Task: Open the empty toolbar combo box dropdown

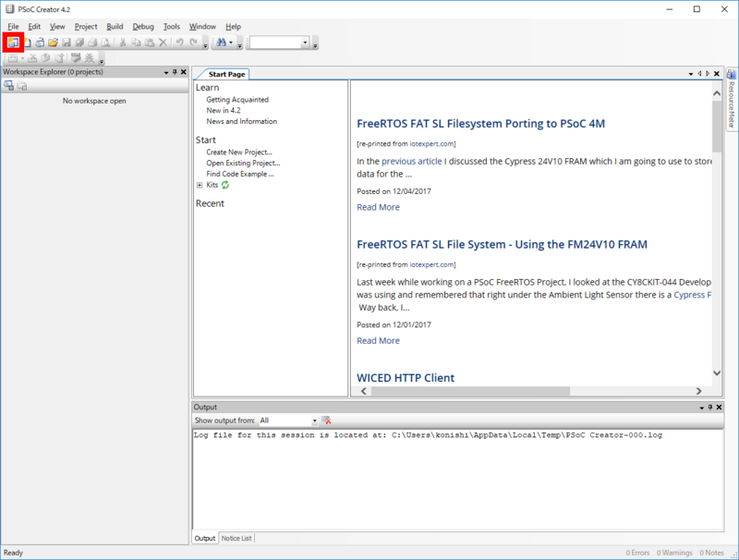Action: tap(305, 43)
